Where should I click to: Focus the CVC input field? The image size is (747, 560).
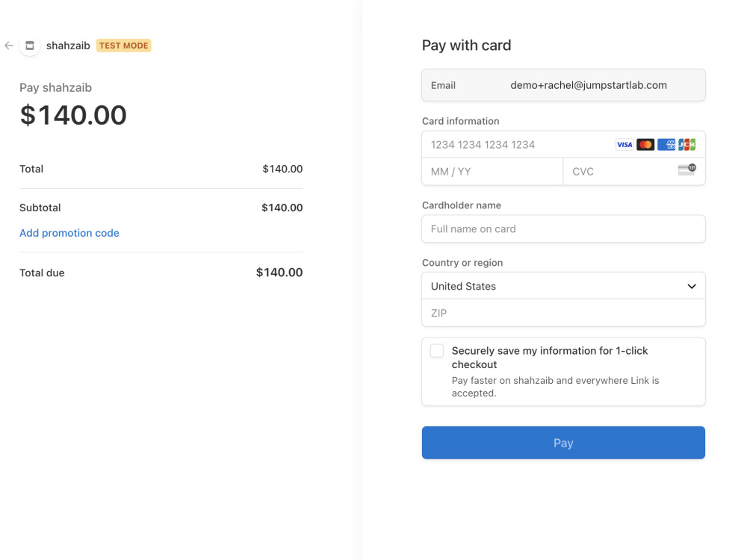pos(634,172)
